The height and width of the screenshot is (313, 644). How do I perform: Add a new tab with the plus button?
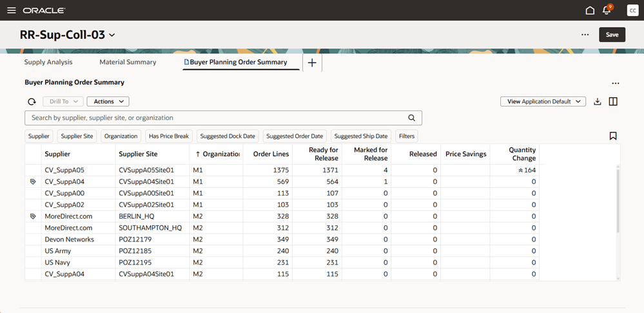pyautogui.click(x=312, y=63)
